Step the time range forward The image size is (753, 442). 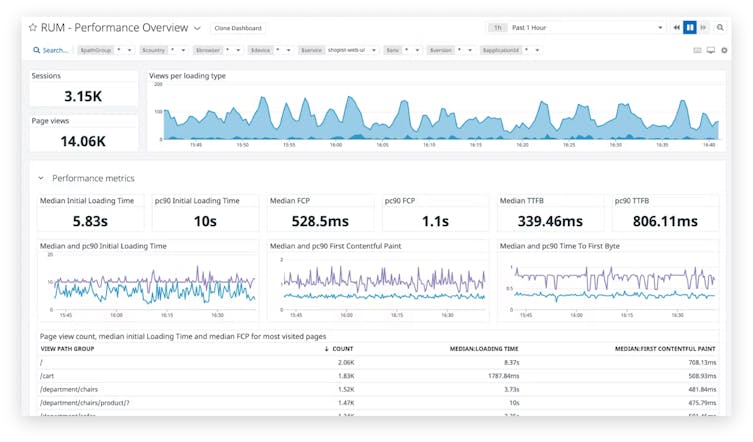tap(703, 28)
